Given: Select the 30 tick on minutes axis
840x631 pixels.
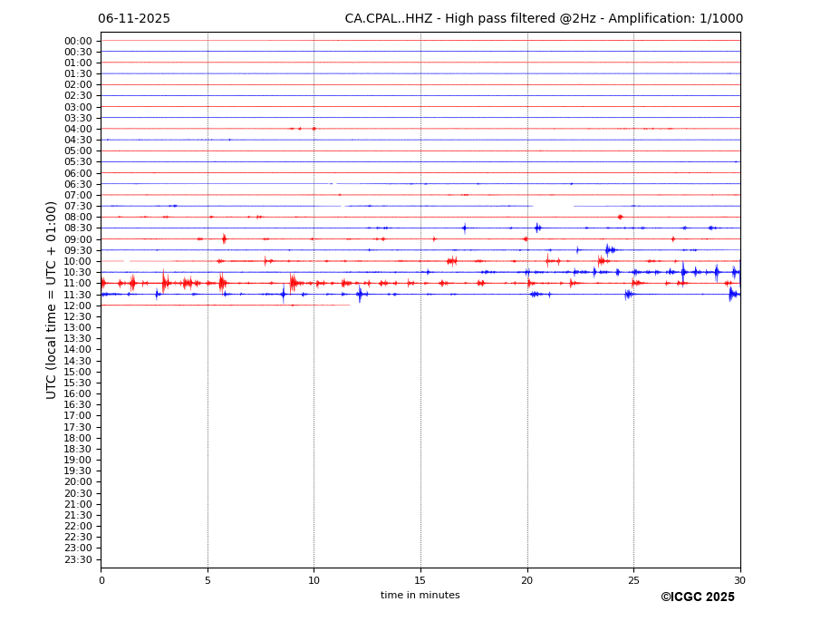Looking at the screenshot, I should click(x=739, y=580).
